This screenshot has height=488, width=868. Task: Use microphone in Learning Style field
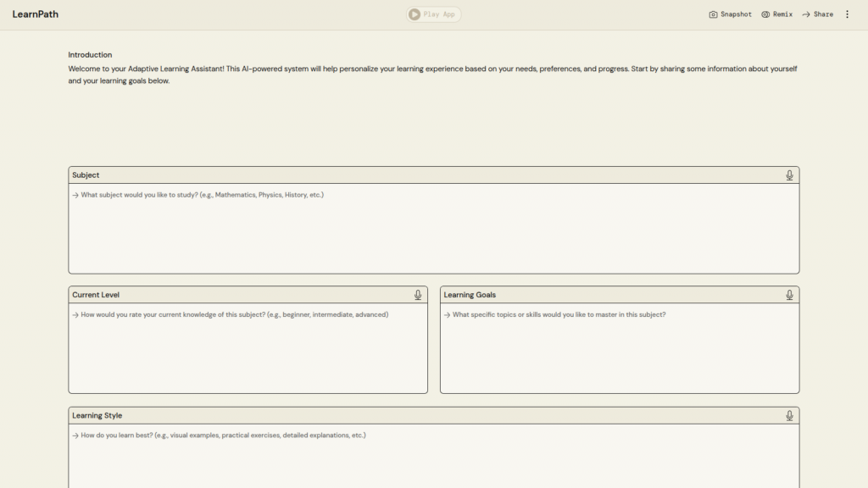(x=789, y=416)
